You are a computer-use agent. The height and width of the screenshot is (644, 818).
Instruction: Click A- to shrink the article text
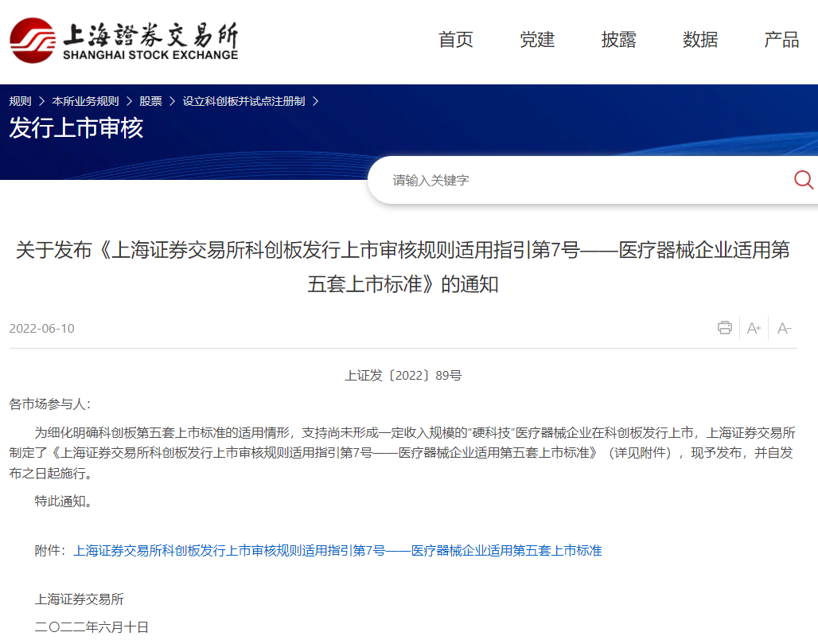784,327
